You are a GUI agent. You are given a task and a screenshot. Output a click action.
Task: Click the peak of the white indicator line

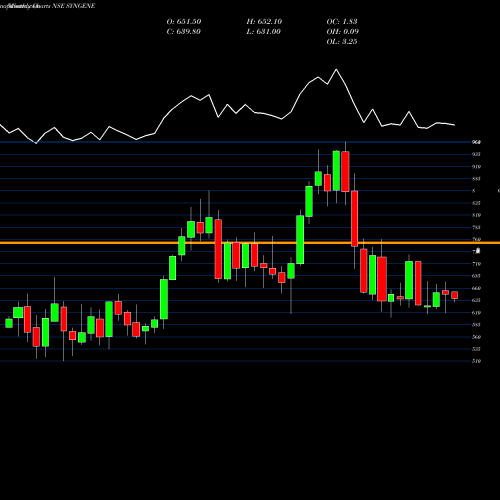pyautogui.click(x=336, y=69)
